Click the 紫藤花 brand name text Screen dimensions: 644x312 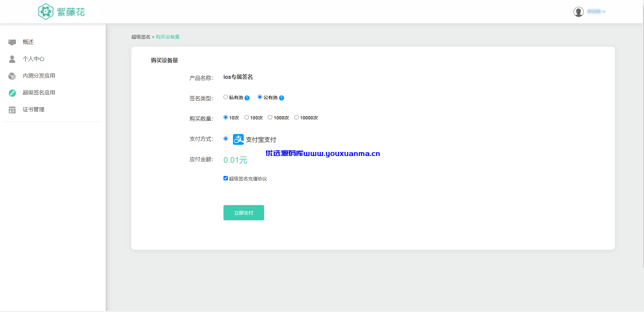pos(71,12)
